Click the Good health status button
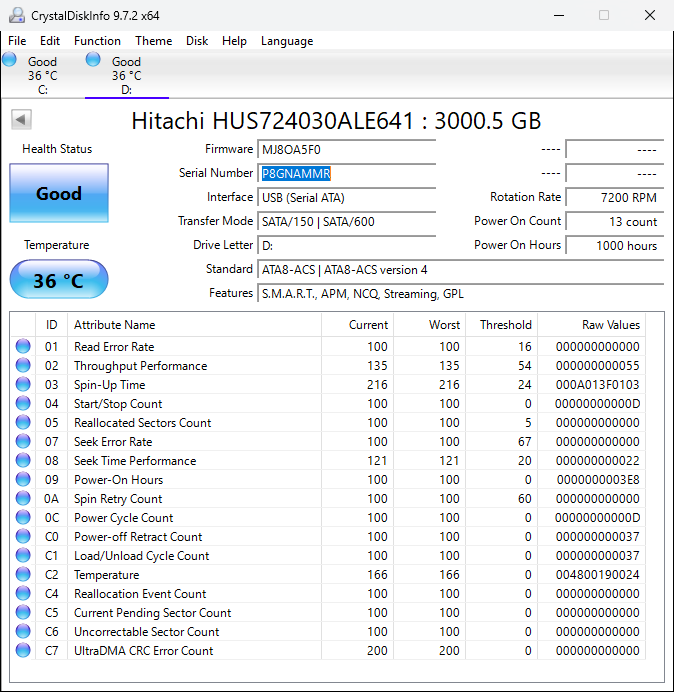This screenshot has width=674, height=692. [x=59, y=193]
